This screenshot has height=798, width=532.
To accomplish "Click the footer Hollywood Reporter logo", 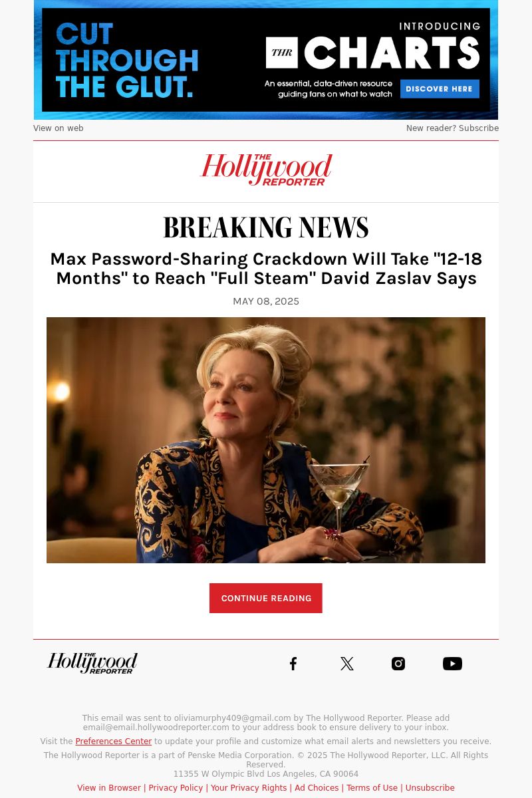I will pos(92,663).
